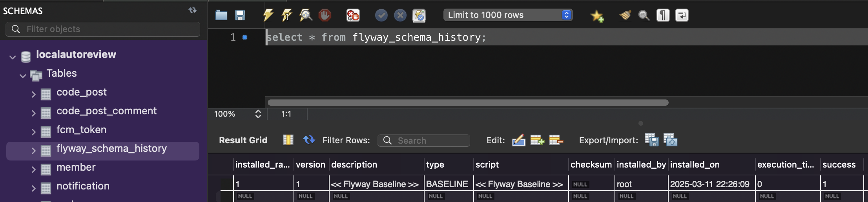Select the root installed_by cell
Screen dimensions: 868x202
(642, 184)
